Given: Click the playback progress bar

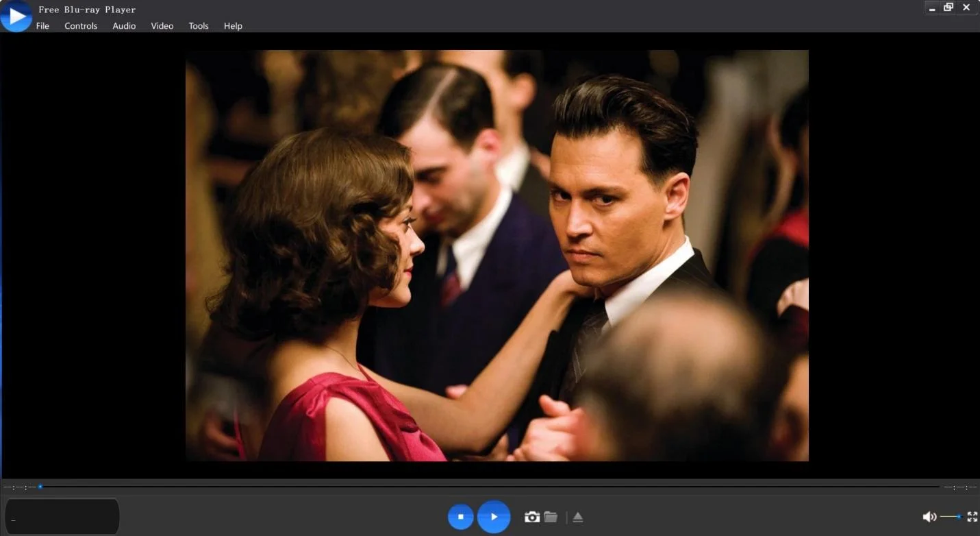Looking at the screenshot, I should [x=489, y=487].
